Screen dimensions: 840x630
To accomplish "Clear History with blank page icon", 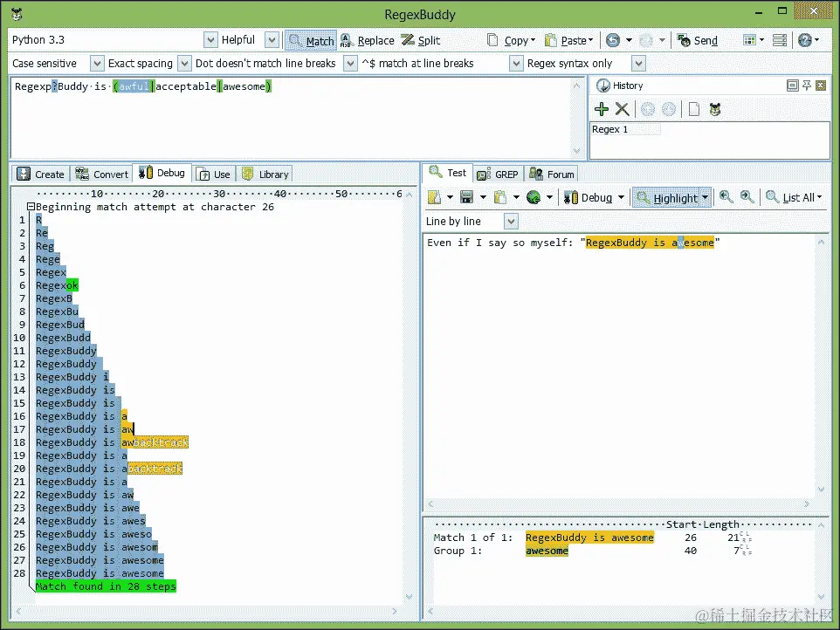I will (x=694, y=109).
